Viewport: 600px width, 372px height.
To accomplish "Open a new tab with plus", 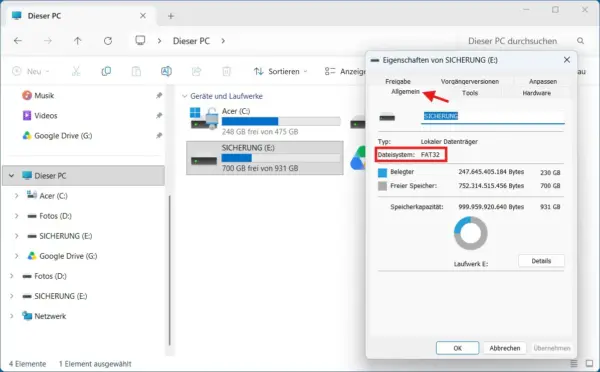I will [x=171, y=16].
